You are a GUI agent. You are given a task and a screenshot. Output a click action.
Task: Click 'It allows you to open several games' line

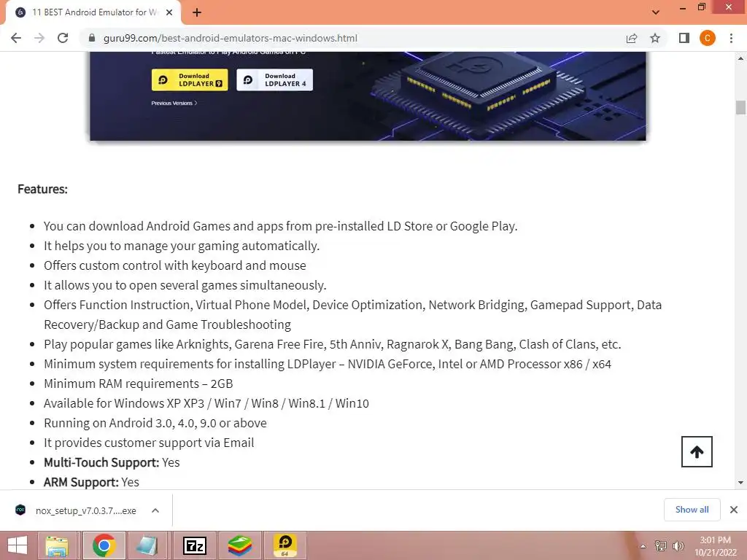pyautogui.click(x=185, y=285)
